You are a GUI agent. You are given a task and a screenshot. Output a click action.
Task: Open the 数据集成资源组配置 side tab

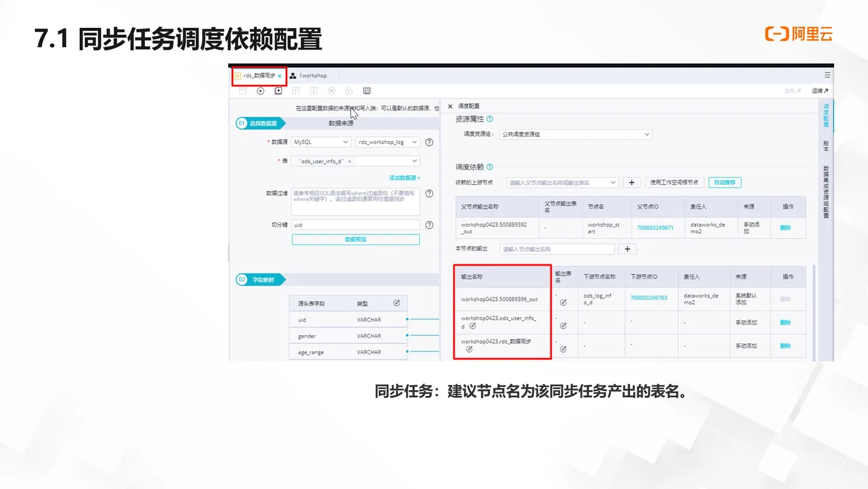pos(826,192)
